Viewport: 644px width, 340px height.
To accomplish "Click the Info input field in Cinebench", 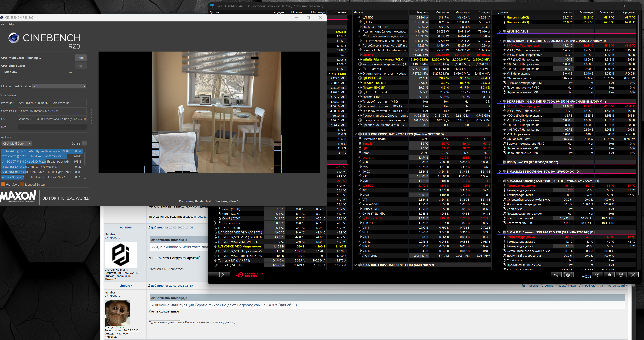I will [x=52, y=127].
